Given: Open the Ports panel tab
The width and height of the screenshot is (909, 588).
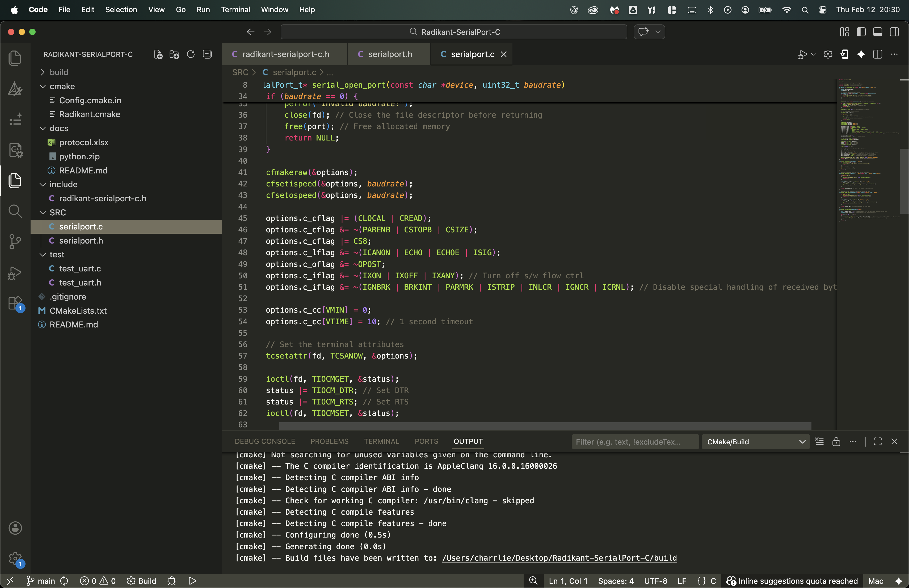Looking at the screenshot, I should pyautogui.click(x=426, y=441).
